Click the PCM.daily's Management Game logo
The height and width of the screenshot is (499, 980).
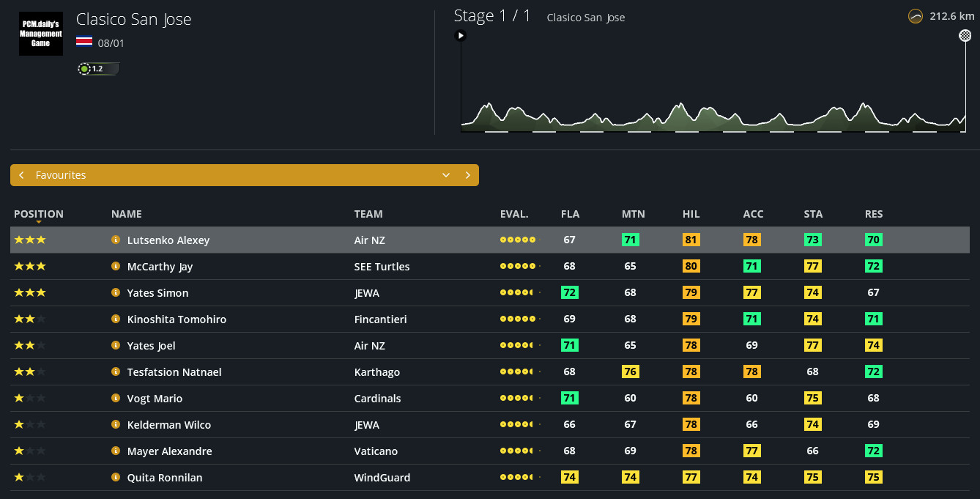click(x=41, y=34)
